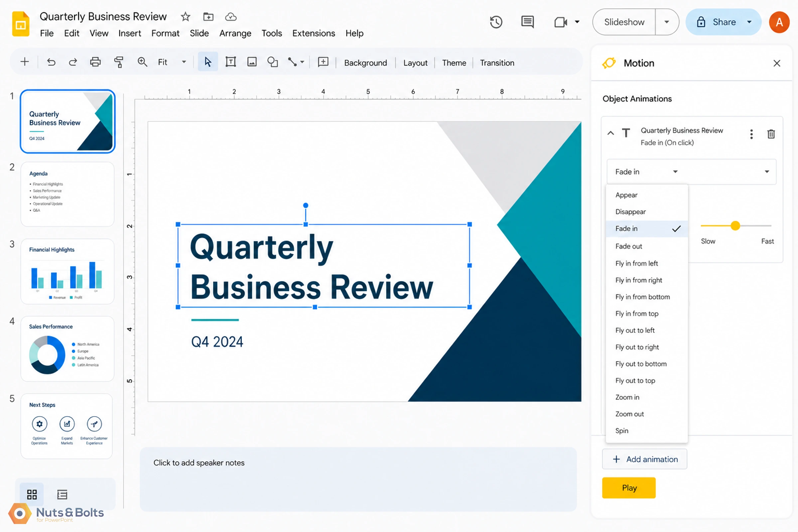Open version history clock icon
798x532 pixels.
click(496, 22)
